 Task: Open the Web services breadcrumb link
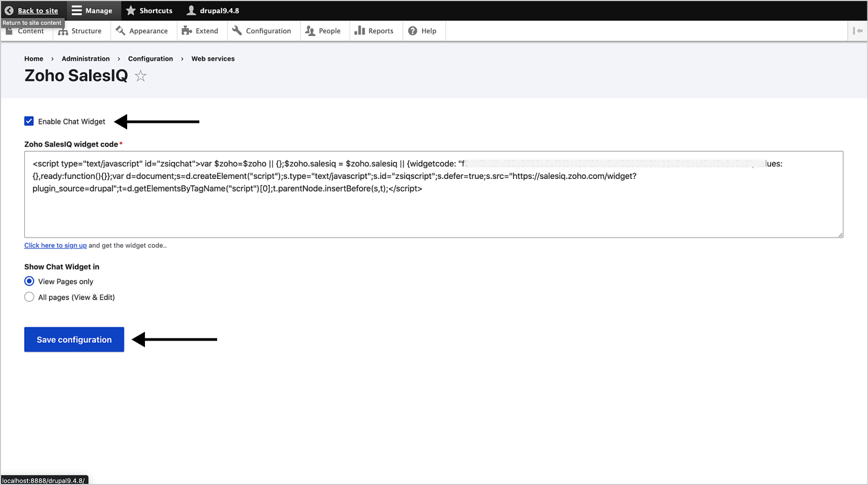click(x=213, y=59)
